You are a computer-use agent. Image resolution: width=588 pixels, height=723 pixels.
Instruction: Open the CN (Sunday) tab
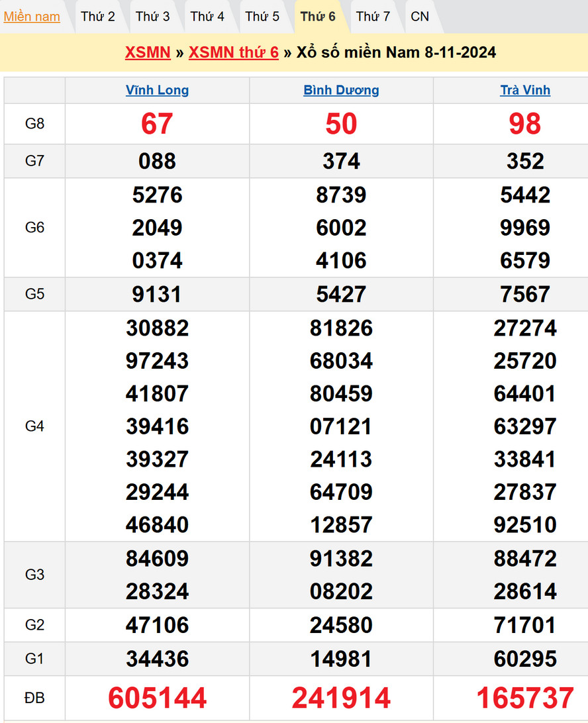[420, 17]
